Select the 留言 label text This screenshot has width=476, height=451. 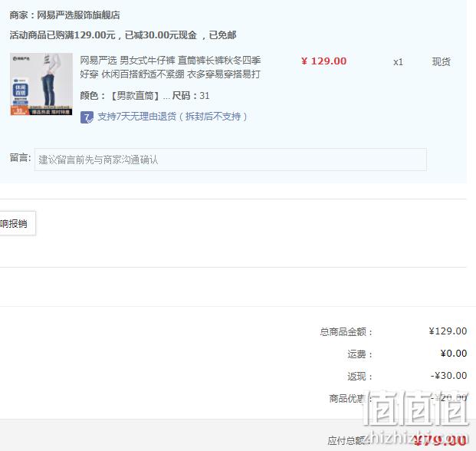[21, 158]
